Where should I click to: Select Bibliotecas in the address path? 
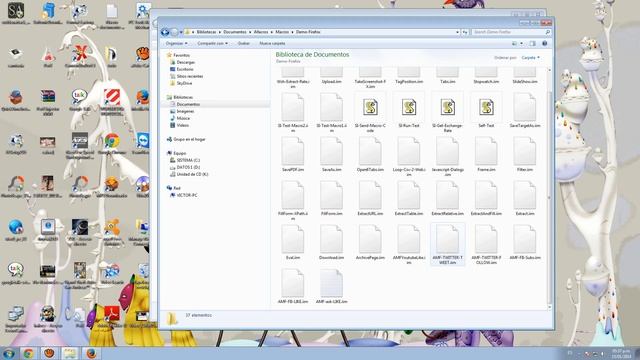(x=206, y=32)
